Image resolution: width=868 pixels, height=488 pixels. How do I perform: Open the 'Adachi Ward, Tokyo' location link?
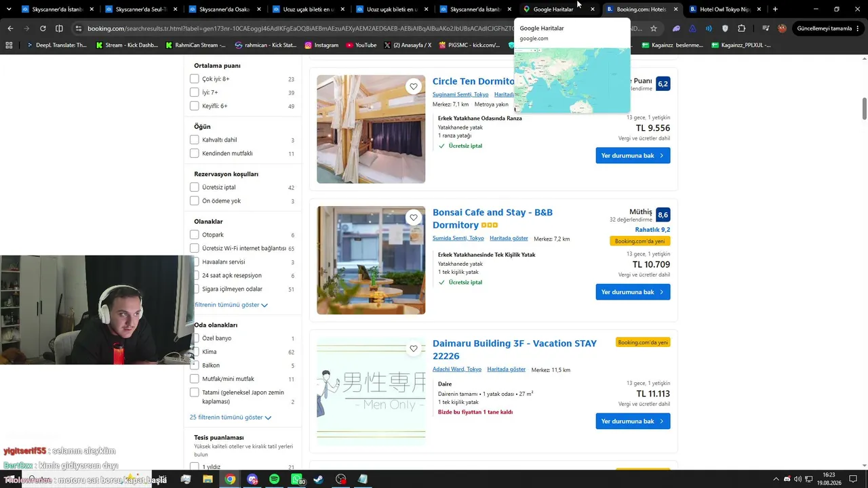tap(457, 369)
